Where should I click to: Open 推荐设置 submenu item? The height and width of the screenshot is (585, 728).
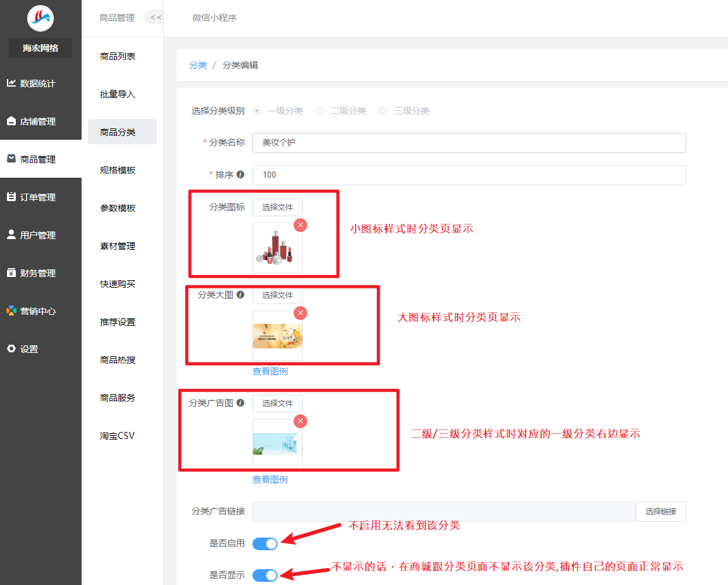click(118, 322)
